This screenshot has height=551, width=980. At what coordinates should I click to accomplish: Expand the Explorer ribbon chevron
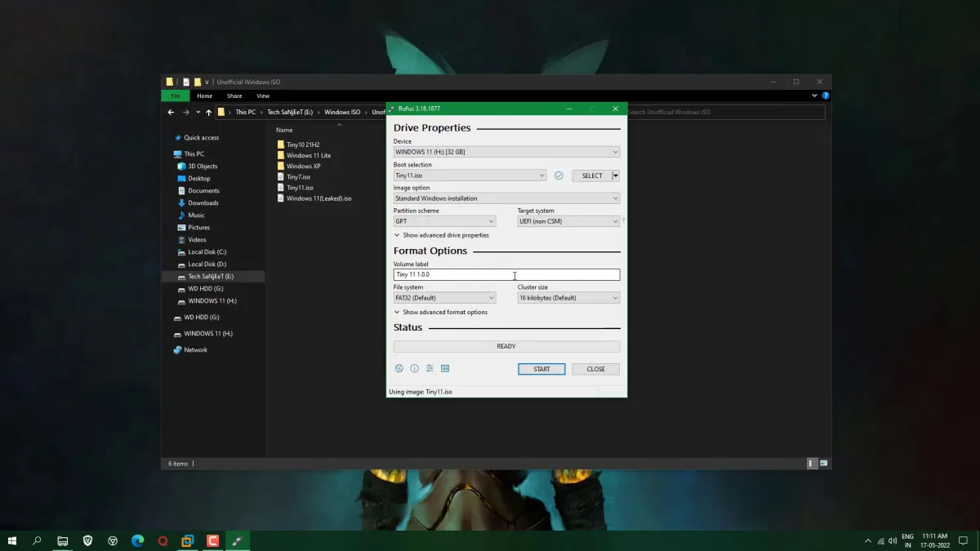click(814, 96)
